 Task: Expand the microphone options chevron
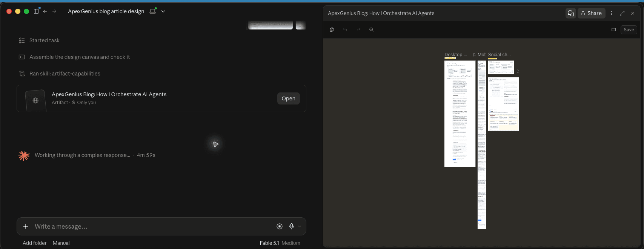coord(300,226)
